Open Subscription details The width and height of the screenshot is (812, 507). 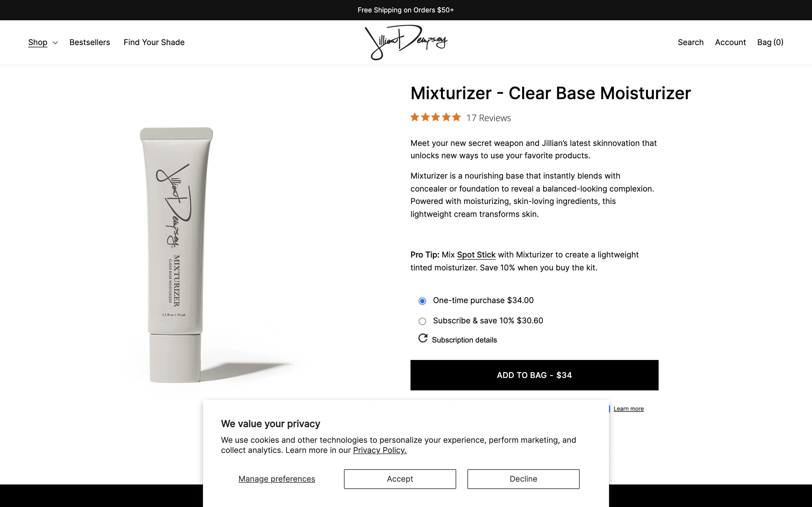click(464, 340)
